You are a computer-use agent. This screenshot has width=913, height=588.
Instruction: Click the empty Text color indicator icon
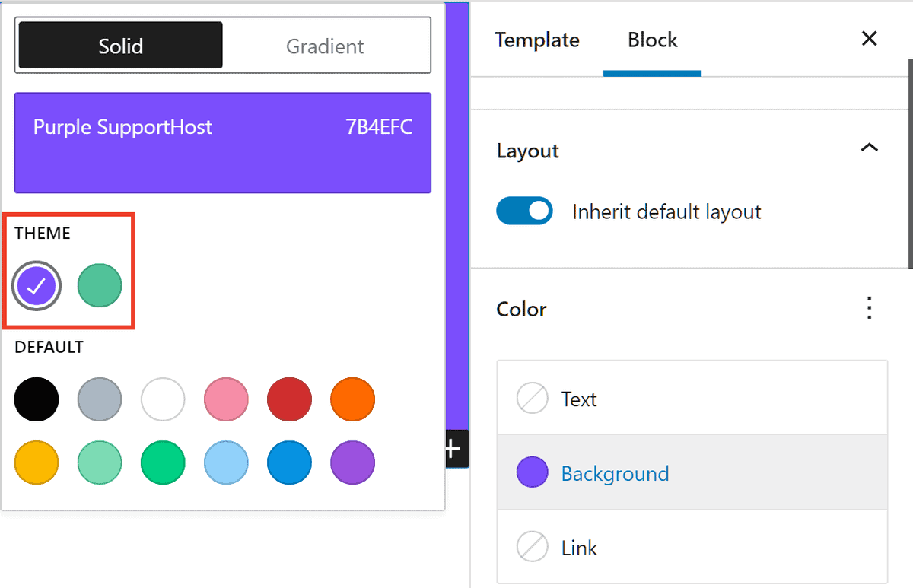pyautogui.click(x=532, y=399)
